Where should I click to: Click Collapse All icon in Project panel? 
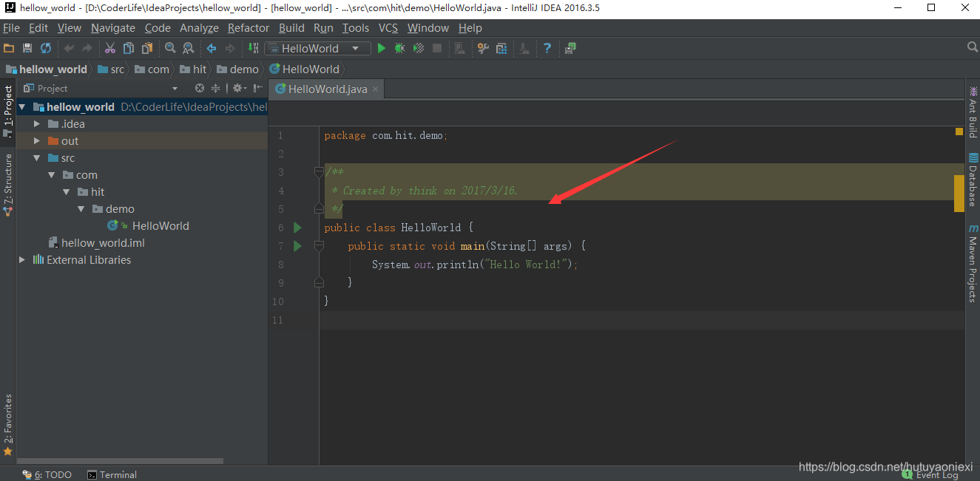[x=216, y=88]
